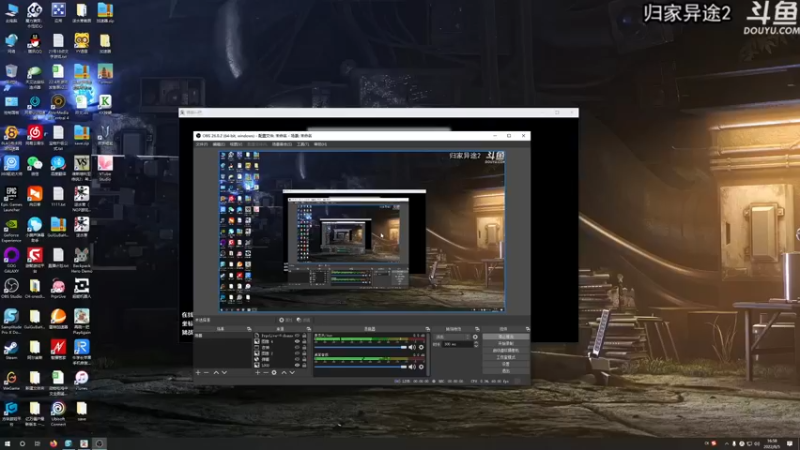
Task: Open Task View on the taskbar
Action: [x=37, y=443]
